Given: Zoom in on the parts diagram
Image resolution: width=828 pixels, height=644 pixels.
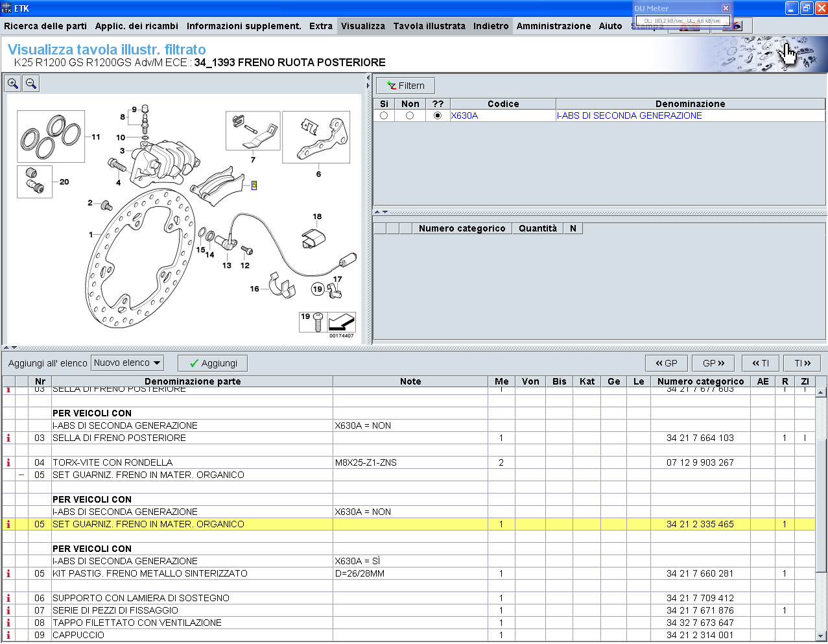Looking at the screenshot, I should pos(13,84).
